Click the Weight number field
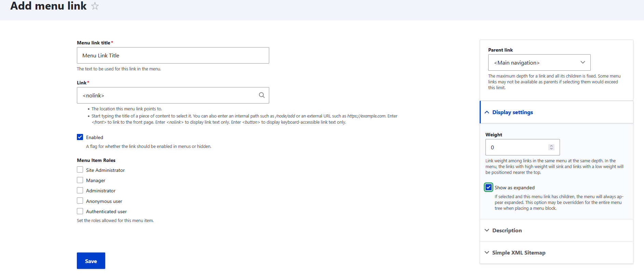 pyautogui.click(x=522, y=147)
